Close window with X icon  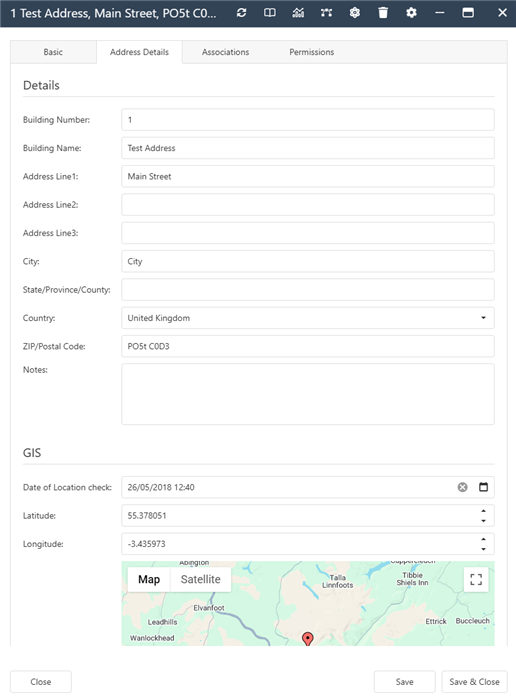(x=502, y=13)
